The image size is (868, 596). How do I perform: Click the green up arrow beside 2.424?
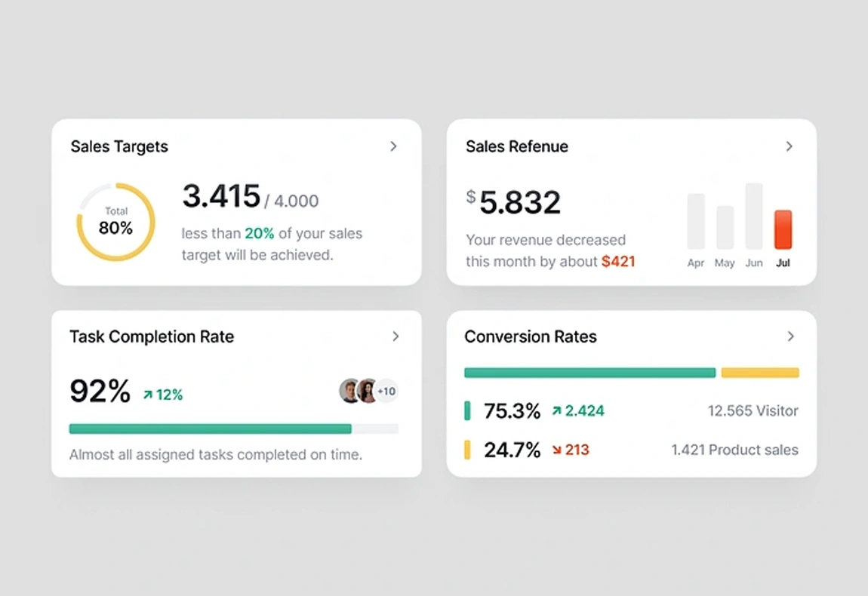click(x=556, y=411)
